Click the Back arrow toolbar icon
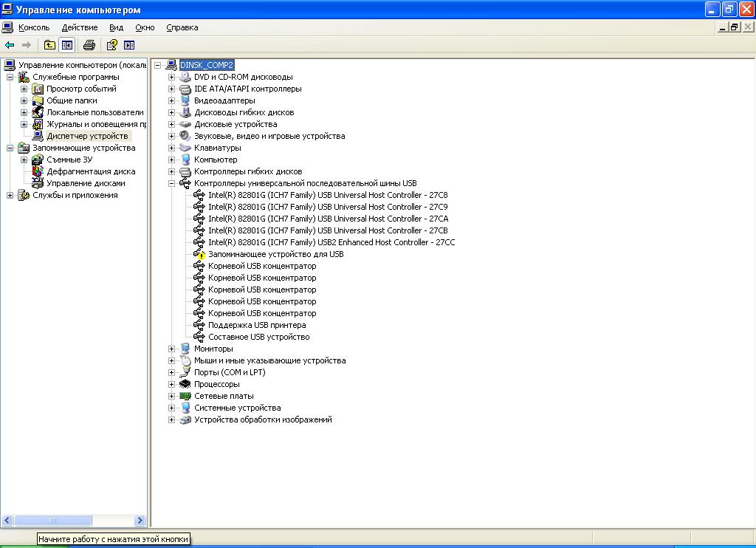This screenshot has width=756, height=548. tap(10, 45)
